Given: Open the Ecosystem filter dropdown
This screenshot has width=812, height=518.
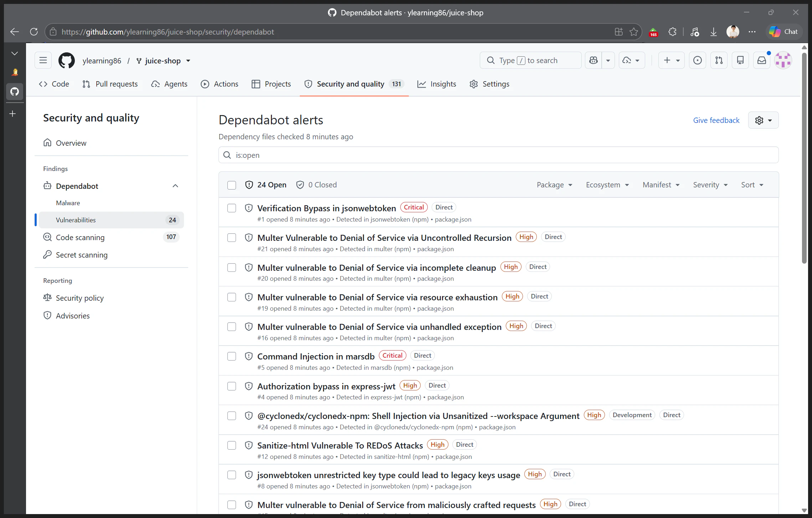Looking at the screenshot, I should (x=607, y=185).
